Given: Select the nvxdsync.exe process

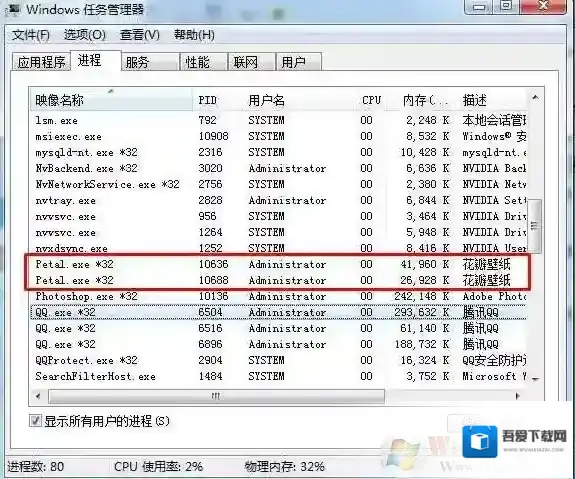Looking at the screenshot, I should (279, 248).
